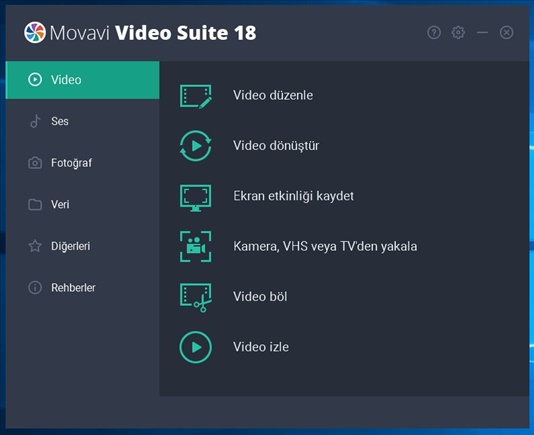534x435 pixels.
Task: Open the Rehberler guides tab
Action: coord(82,288)
